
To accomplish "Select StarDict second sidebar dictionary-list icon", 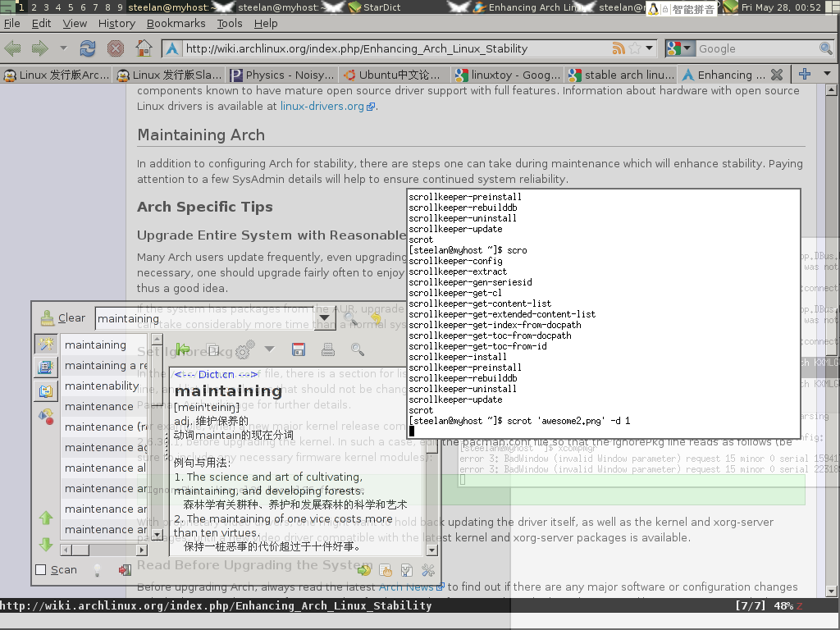I will click(46, 367).
